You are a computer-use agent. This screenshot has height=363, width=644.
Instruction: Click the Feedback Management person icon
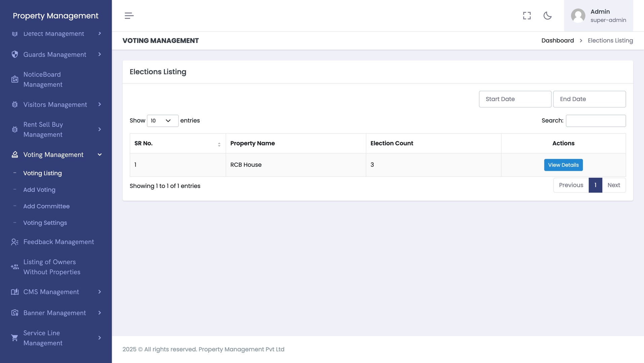click(x=15, y=242)
